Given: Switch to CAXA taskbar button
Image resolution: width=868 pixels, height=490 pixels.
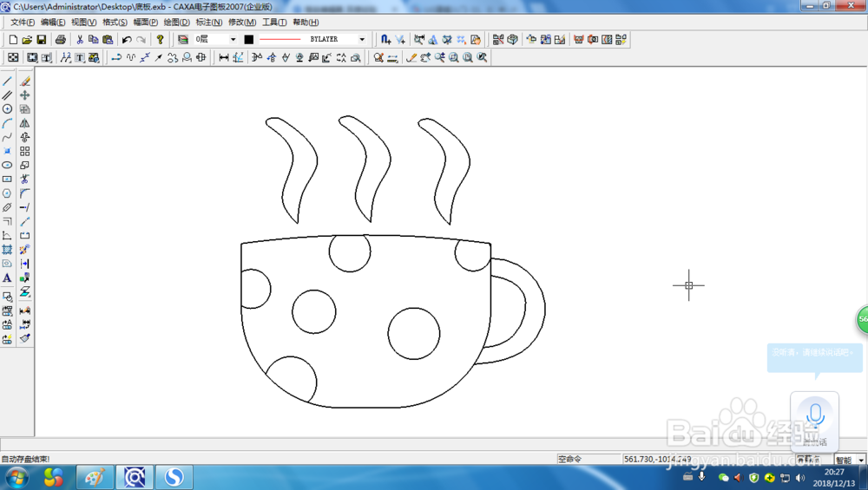Looking at the screenshot, I should pyautogui.click(x=134, y=477).
